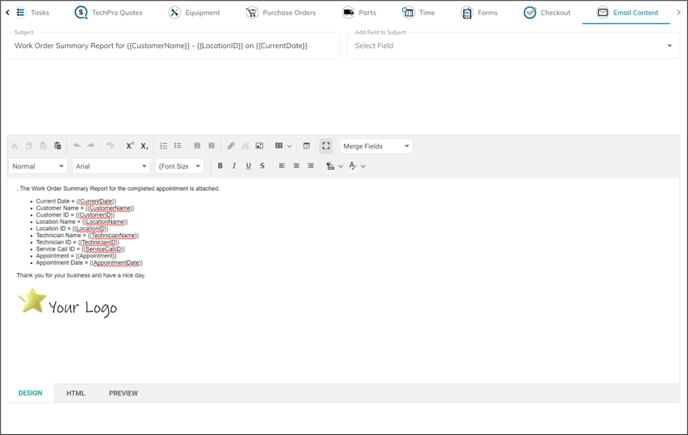Toggle strikethrough formatting
Viewport: 688px width, 435px height.
(262, 166)
